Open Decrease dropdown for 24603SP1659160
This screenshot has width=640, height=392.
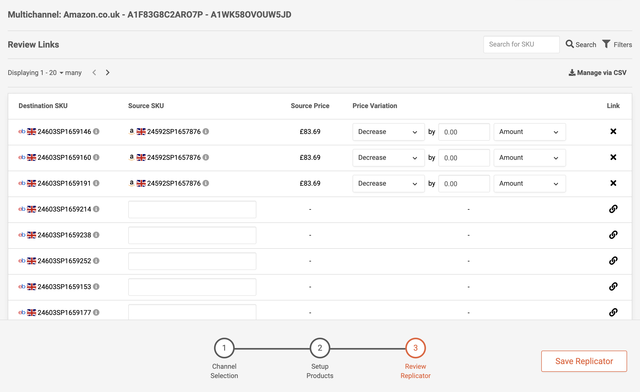click(x=388, y=158)
